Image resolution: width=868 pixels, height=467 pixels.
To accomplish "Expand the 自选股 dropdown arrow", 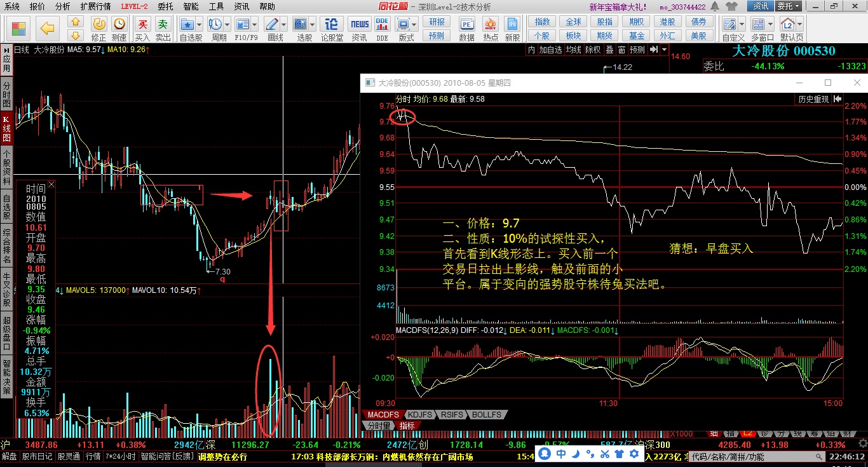I will tap(199, 25).
